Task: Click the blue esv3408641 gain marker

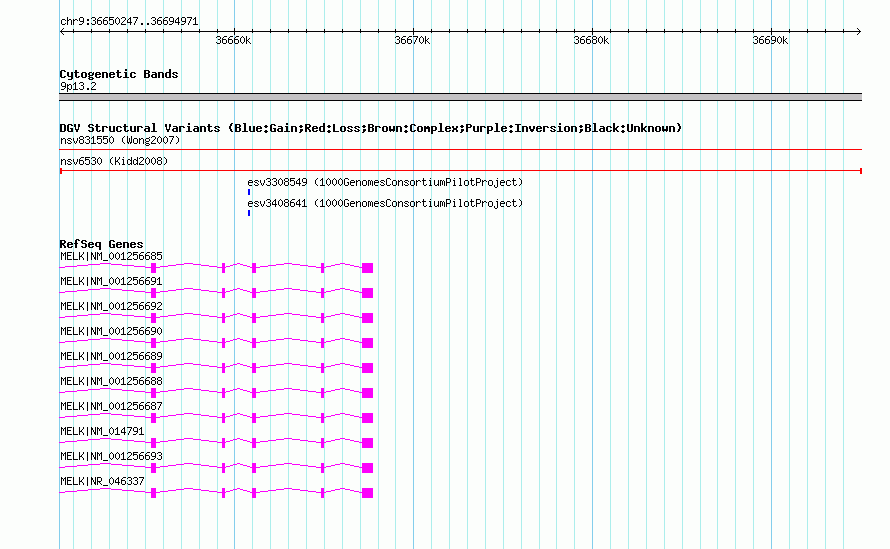Action: (x=249, y=213)
